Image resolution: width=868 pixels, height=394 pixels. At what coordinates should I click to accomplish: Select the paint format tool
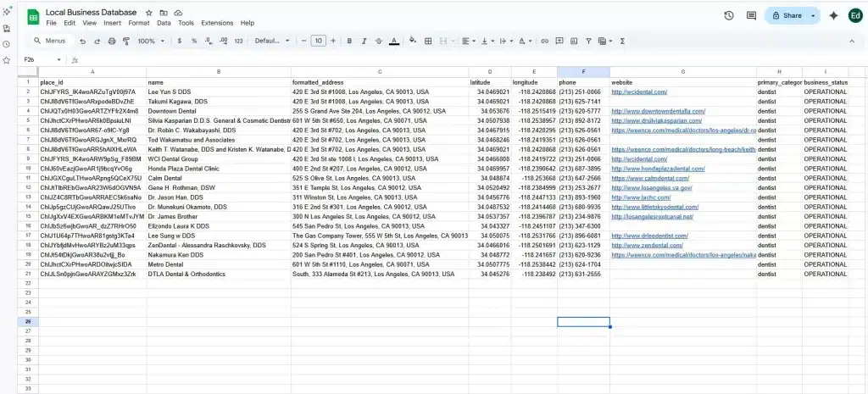125,41
